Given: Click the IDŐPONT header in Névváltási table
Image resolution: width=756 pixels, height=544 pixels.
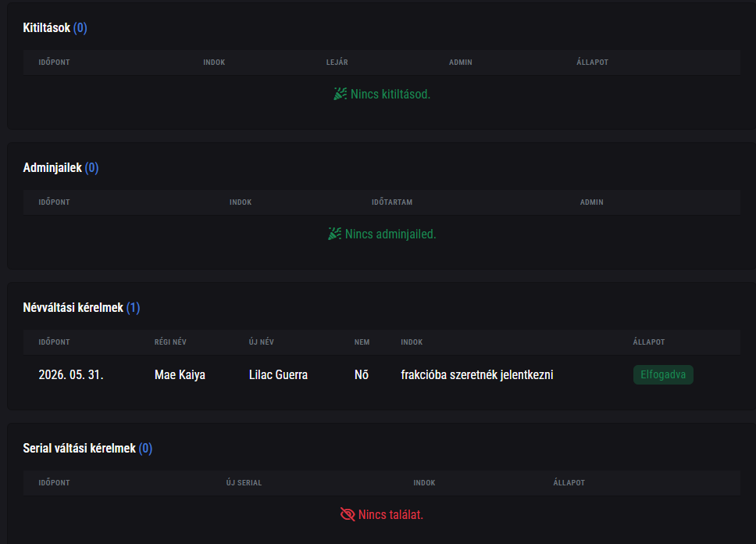Looking at the screenshot, I should click(54, 342).
